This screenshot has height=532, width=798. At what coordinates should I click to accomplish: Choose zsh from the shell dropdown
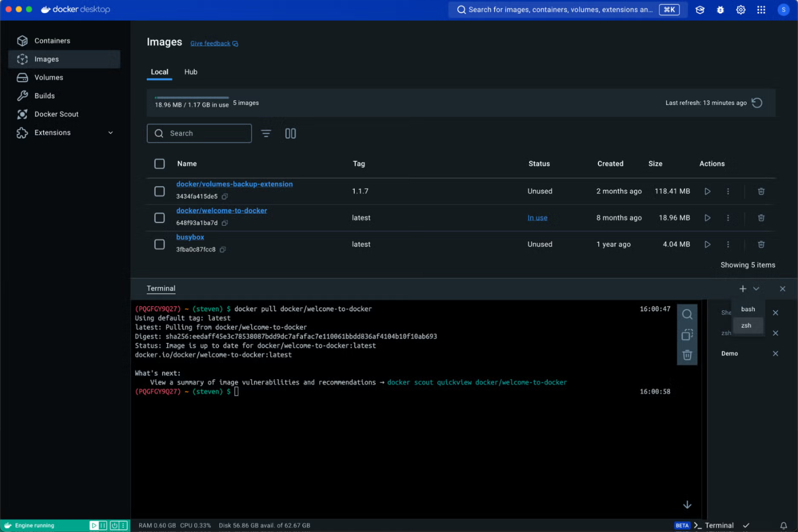tap(746, 326)
